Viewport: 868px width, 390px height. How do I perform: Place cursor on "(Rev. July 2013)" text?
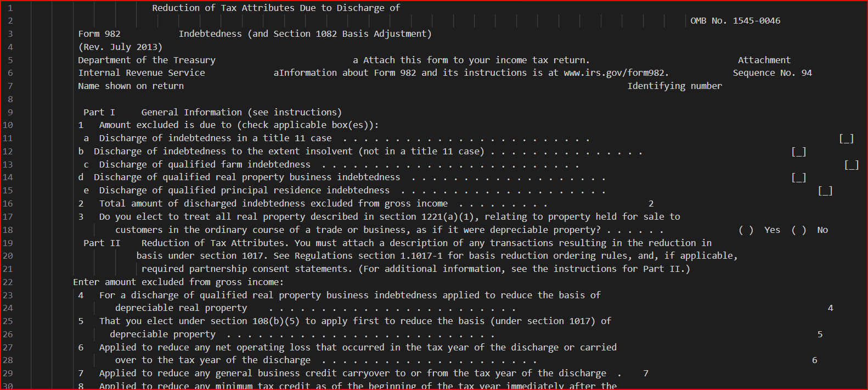point(120,47)
